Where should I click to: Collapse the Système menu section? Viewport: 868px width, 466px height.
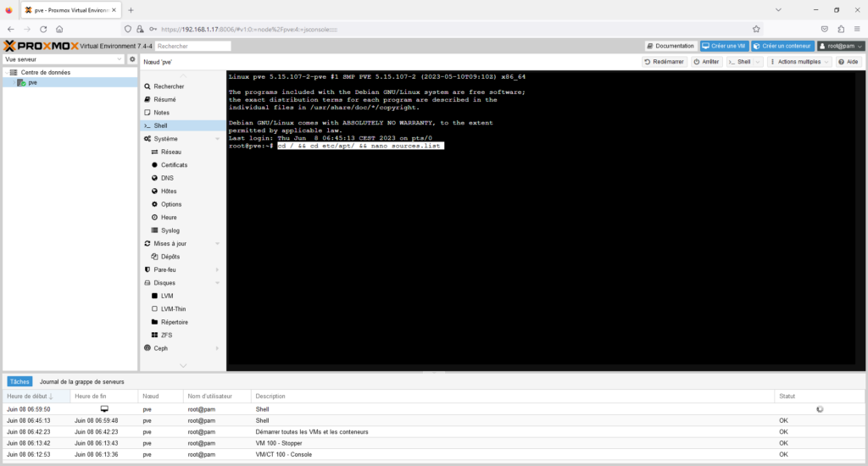click(x=217, y=139)
